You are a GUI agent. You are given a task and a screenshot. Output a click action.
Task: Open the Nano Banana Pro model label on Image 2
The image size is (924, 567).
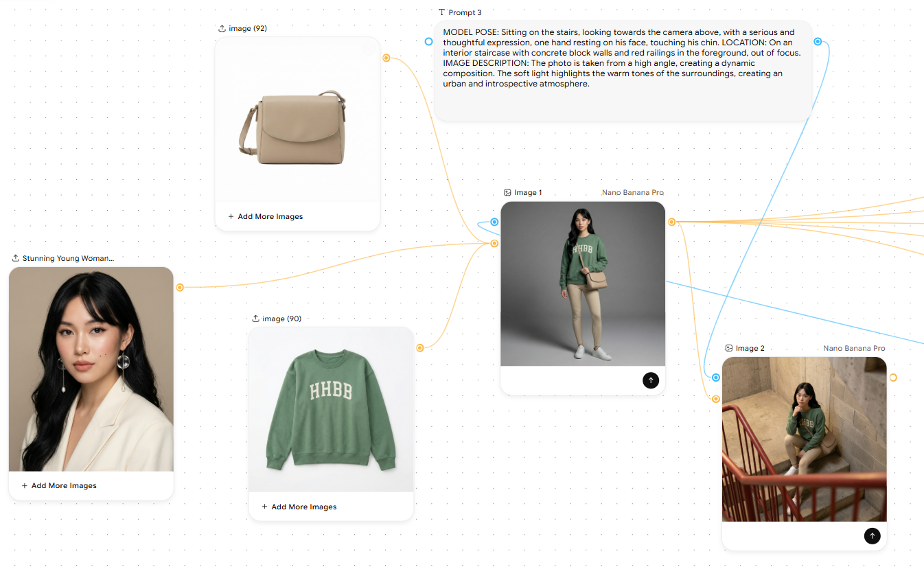[854, 349]
